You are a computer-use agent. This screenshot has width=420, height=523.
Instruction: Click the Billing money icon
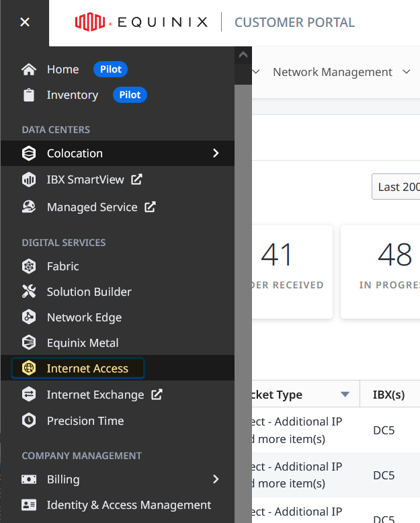pyautogui.click(x=29, y=479)
